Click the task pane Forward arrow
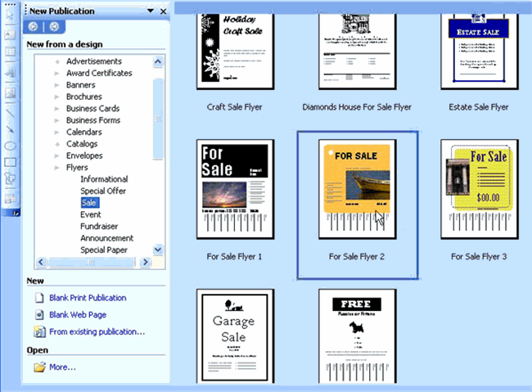This screenshot has height=392, width=532. point(53,27)
